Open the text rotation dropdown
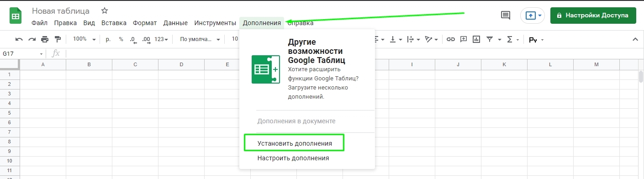 click(431, 40)
